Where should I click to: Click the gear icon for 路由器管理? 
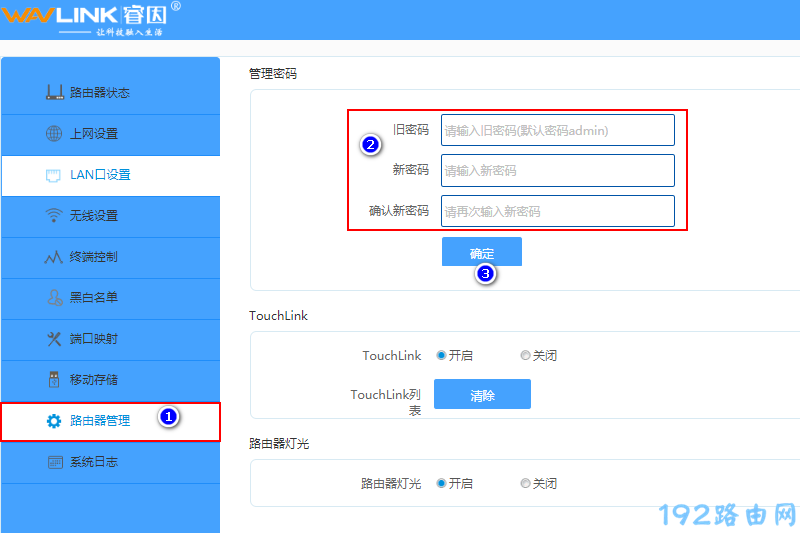click(x=54, y=421)
